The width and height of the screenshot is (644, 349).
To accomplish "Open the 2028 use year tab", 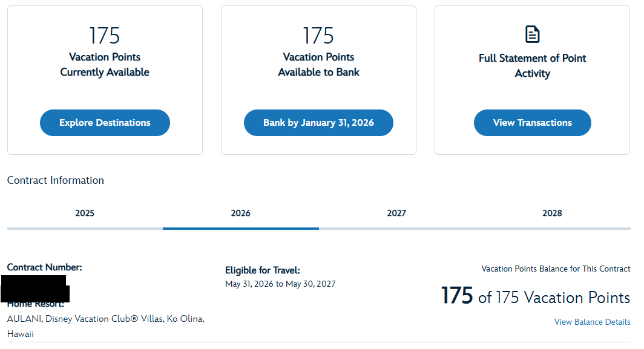I will (552, 213).
